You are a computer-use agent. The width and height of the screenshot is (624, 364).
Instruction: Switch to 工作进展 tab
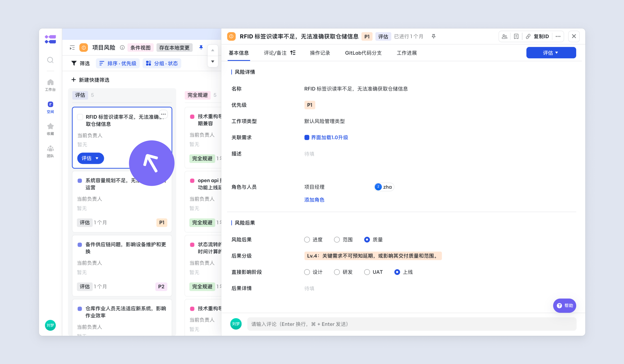click(407, 53)
